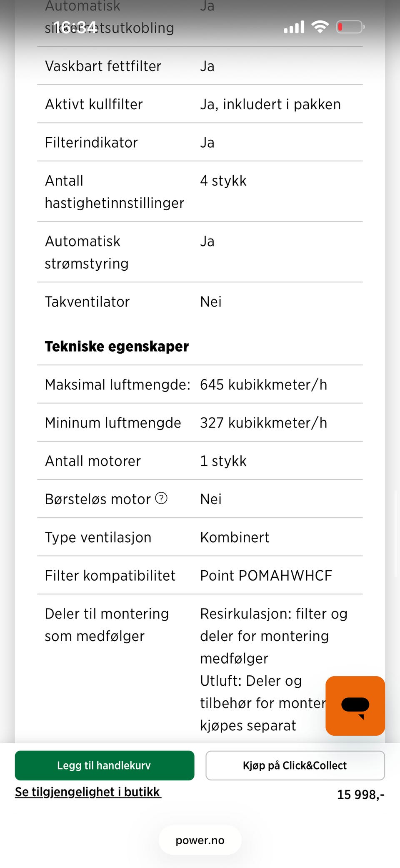Viewport: 400px width, 868px height.
Task: Tap the Maksimal luftmengde row
Action: (200, 384)
